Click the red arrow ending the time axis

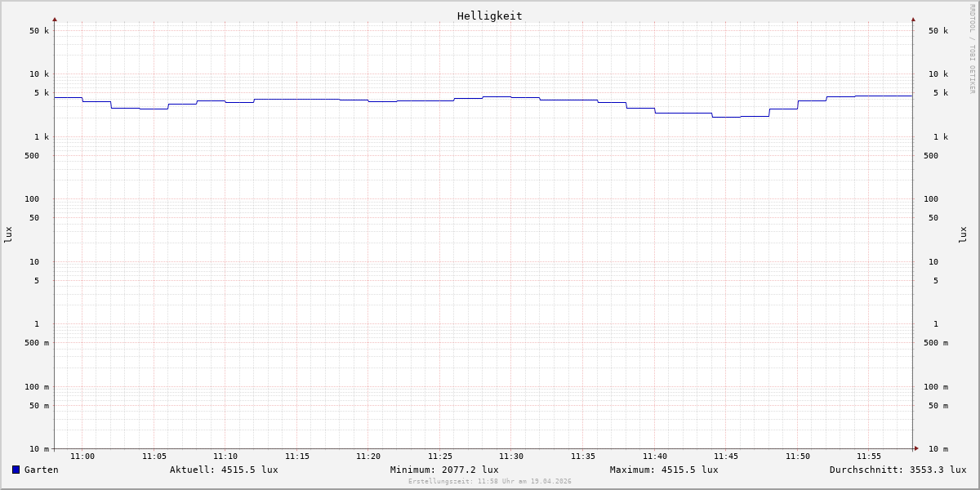coord(916,448)
